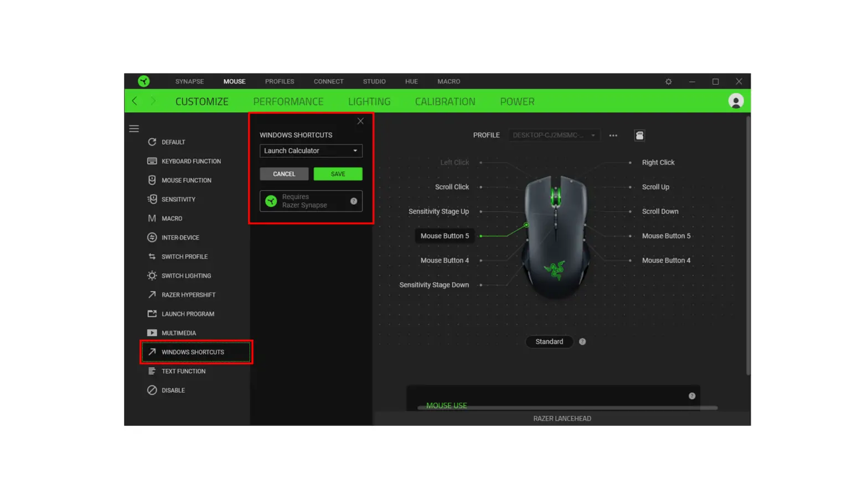Select the Sensitivity Stage Down assignment
Viewport: 868px width, 500px height.
tap(434, 285)
